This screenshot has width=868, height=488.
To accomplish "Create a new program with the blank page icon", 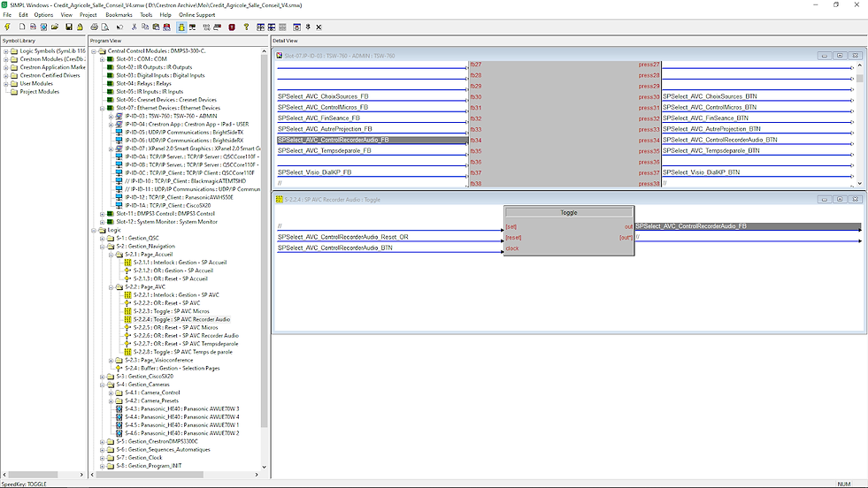I will tap(22, 27).
